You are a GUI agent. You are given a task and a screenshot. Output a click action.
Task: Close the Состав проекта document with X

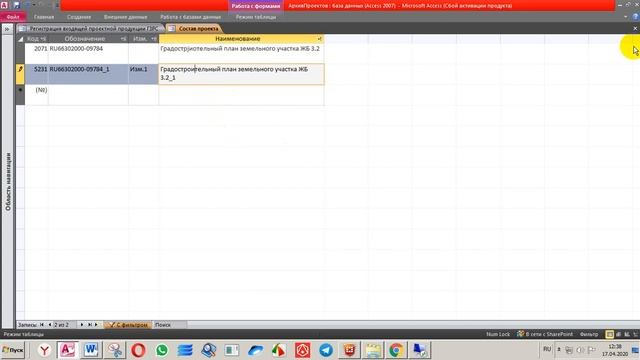(x=635, y=29)
